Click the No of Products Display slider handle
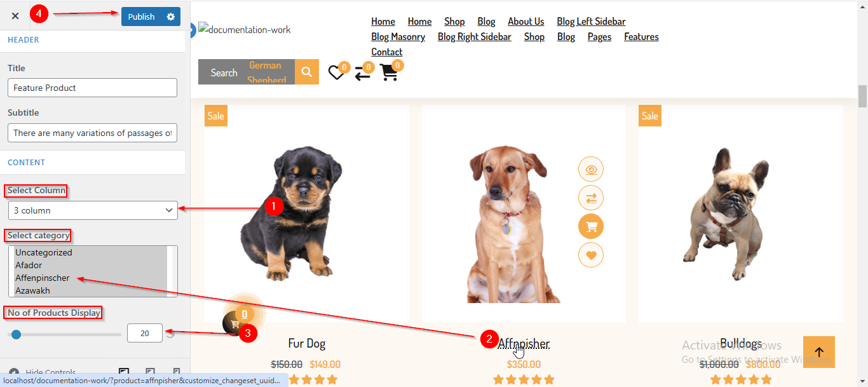 coord(16,334)
